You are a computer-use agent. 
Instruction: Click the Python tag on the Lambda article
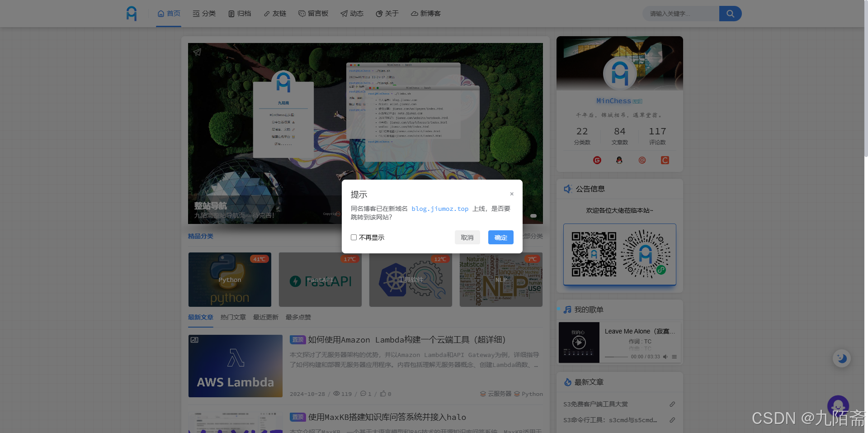pyautogui.click(x=528, y=394)
